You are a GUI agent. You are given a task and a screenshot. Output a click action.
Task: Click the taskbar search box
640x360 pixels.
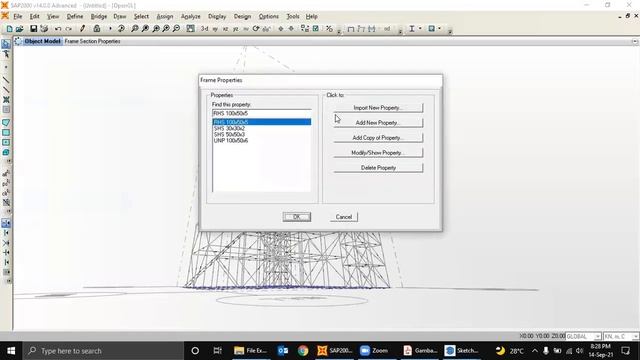click(103, 351)
